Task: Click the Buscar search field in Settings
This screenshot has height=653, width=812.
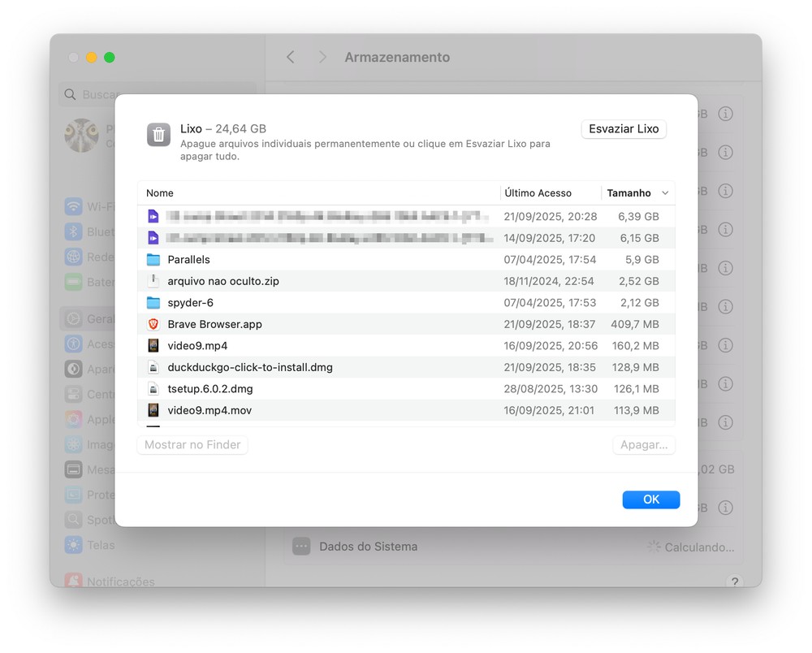Action: pos(158,94)
